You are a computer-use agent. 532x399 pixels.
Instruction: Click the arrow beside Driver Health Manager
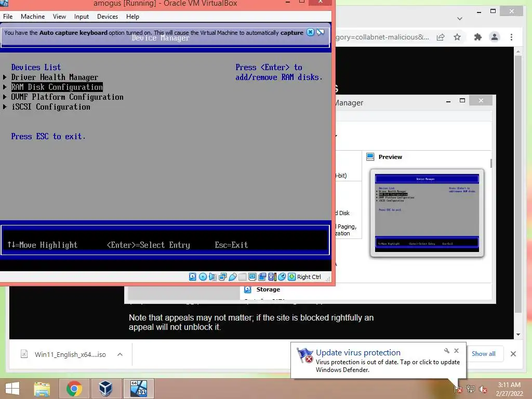coord(5,77)
